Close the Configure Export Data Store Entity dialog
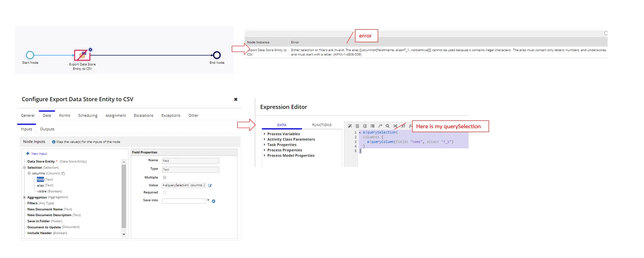Viewport: 644px width, 258px height. click(236, 99)
